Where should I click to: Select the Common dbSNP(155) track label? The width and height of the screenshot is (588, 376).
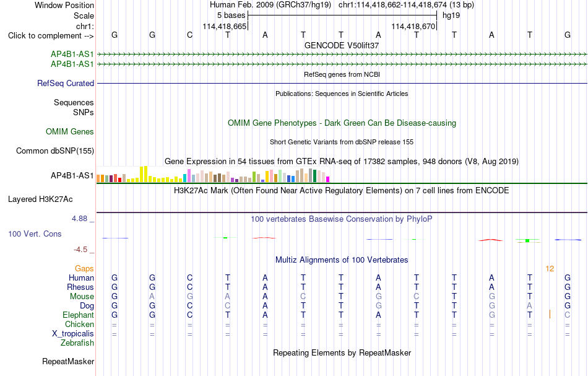[x=55, y=151]
